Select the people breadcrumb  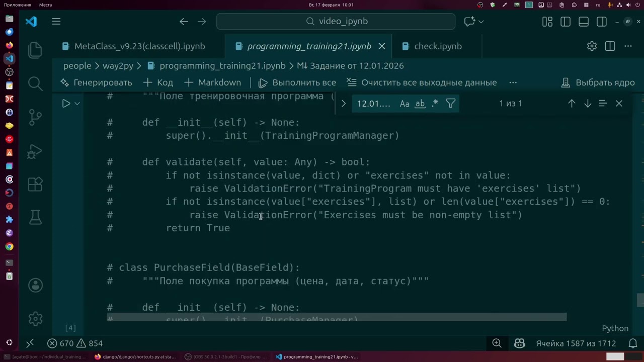point(77,66)
